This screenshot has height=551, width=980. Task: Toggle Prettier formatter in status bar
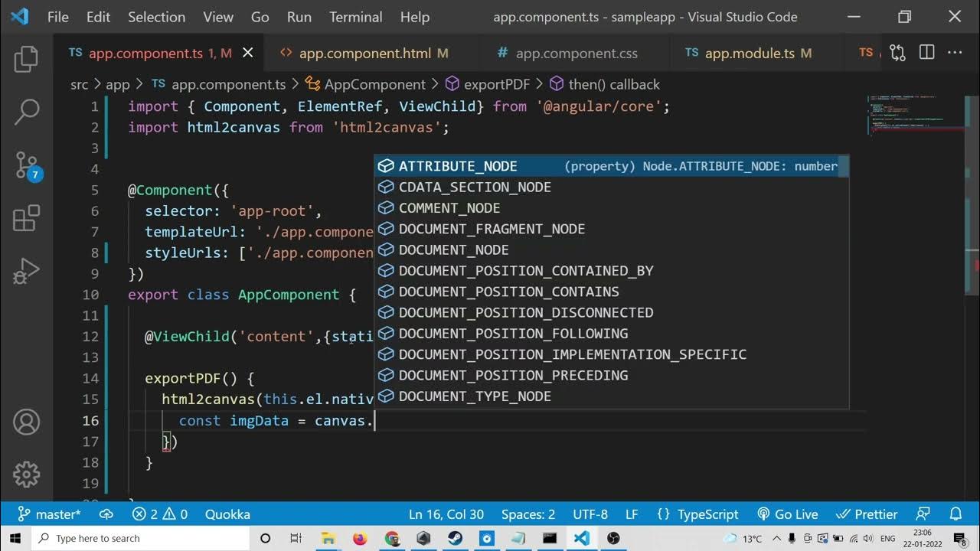click(x=867, y=514)
